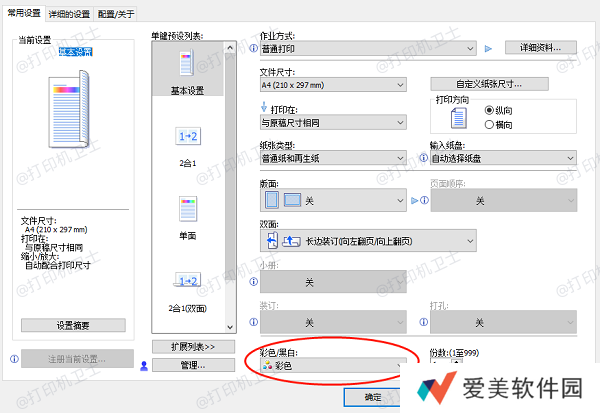Open the 装订 staple dropdown
600x413 pixels.
click(333, 322)
